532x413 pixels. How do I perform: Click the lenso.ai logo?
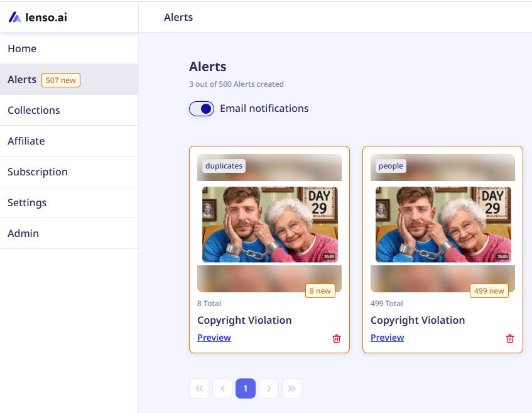tap(38, 17)
